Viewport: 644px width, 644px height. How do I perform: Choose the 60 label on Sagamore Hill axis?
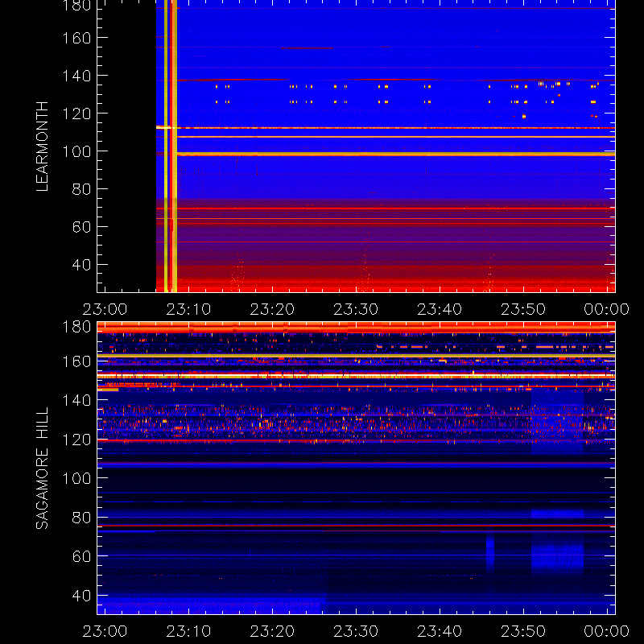pos(82,556)
